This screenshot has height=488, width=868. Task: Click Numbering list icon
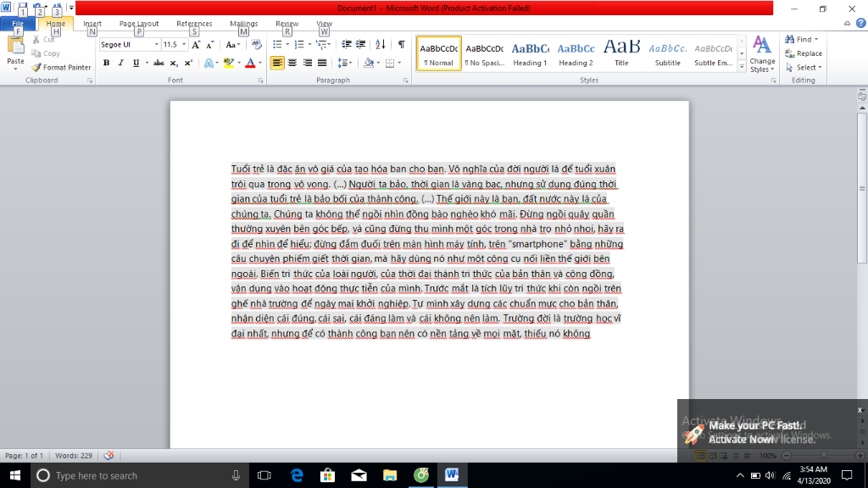[x=299, y=44]
